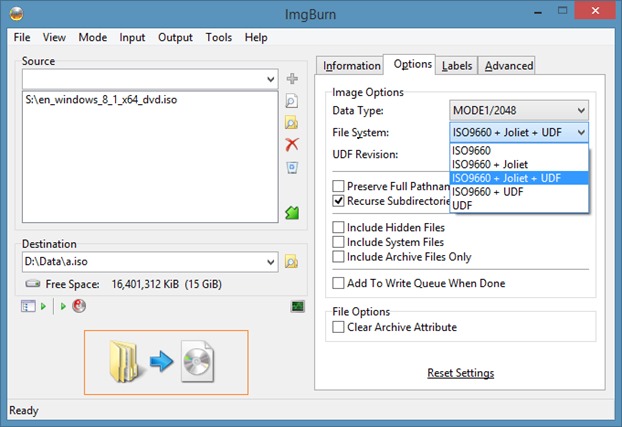The height and width of the screenshot is (427, 622).
Task: Choose ISO9660 + UDF option
Action: click(519, 192)
